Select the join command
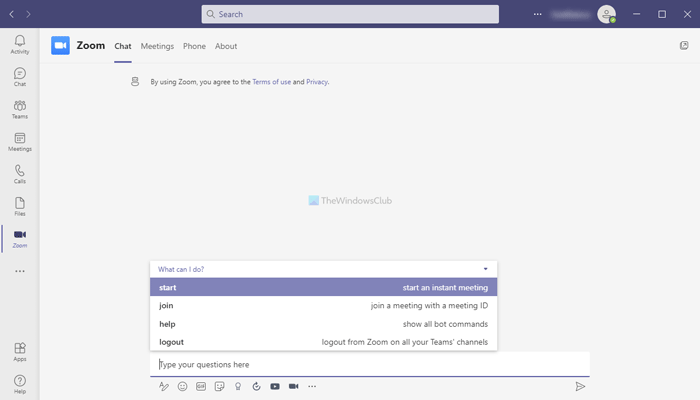The width and height of the screenshot is (700, 400). [x=324, y=305]
